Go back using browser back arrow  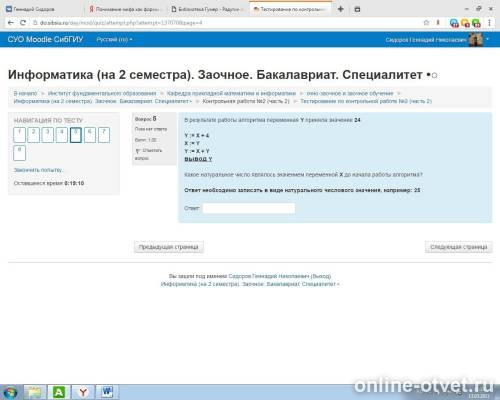pos(11,23)
